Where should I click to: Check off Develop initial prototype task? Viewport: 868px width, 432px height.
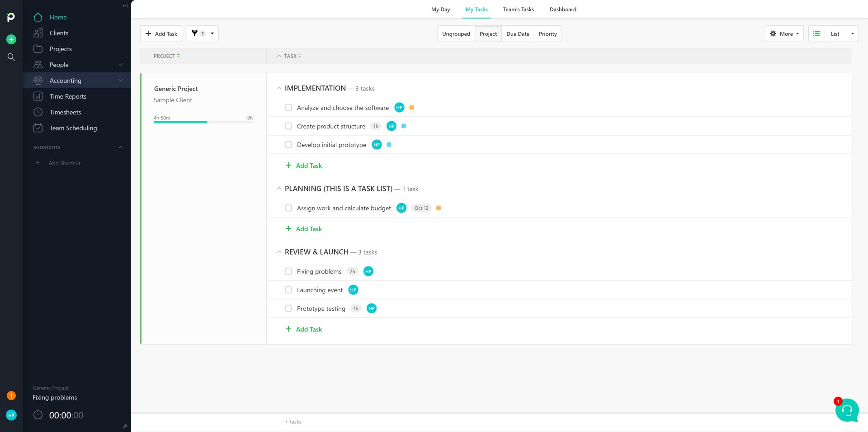(288, 145)
